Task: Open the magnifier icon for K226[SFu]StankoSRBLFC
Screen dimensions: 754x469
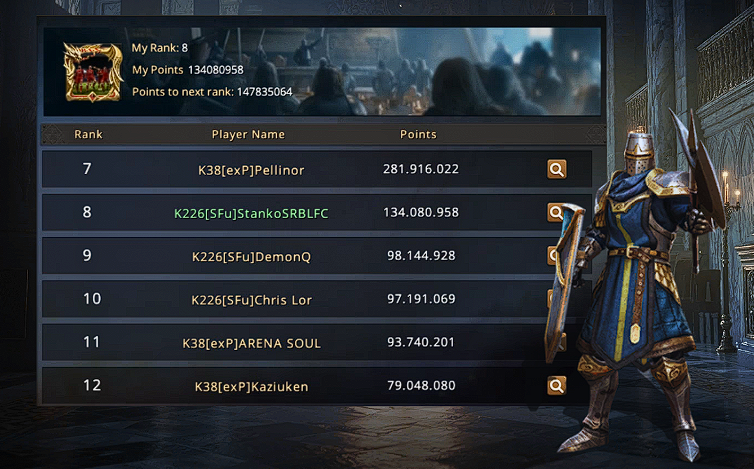Action: point(555,212)
